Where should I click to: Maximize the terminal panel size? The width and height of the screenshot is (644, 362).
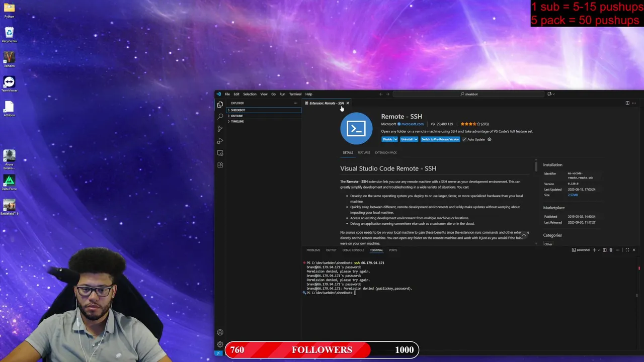pyautogui.click(x=627, y=250)
